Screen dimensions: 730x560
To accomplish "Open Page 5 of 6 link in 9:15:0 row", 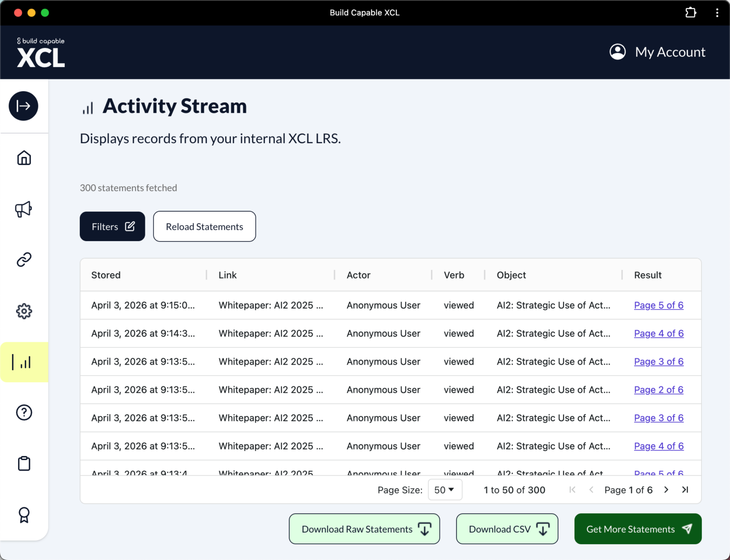I will coord(659,305).
